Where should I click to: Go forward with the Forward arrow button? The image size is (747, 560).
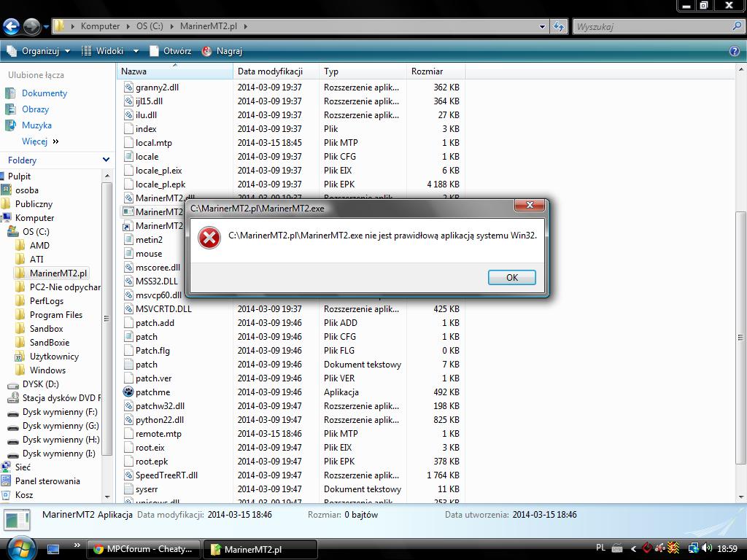(x=31, y=27)
